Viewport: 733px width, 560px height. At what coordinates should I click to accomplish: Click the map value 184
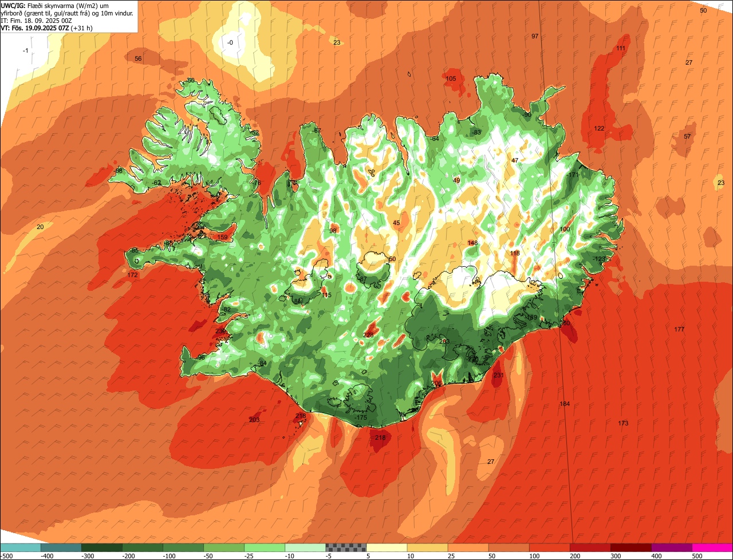click(x=565, y=404)
